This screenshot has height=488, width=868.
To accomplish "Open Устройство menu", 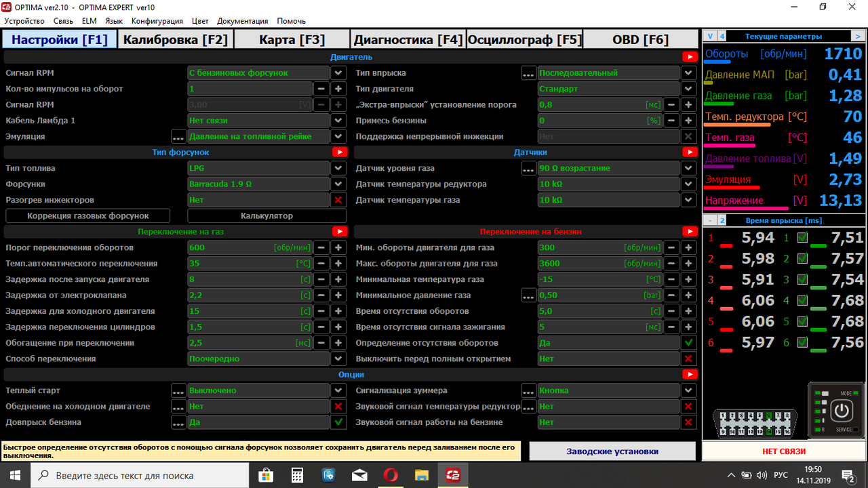I will (24, 21).
